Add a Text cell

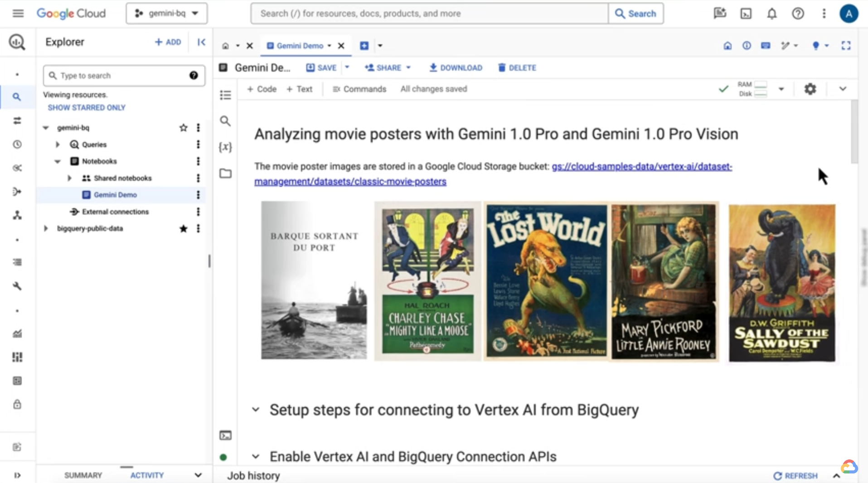click(x=299, y=89)
